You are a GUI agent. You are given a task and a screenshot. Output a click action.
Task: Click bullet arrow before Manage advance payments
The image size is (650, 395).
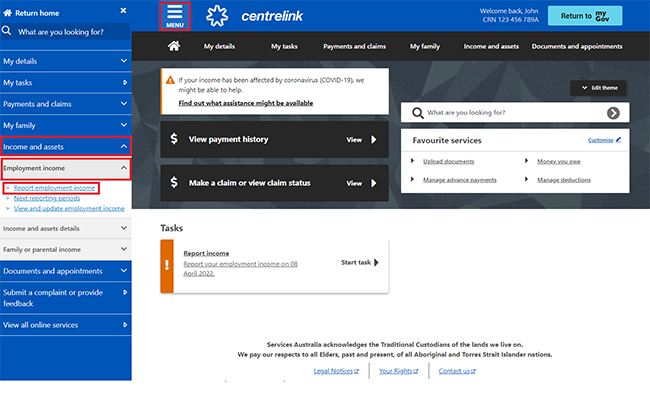pyautogui.click(x=412, y=179)
